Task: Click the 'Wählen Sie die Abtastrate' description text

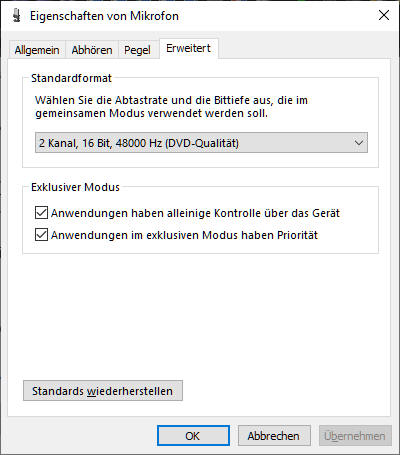Action: click(171, 107)
